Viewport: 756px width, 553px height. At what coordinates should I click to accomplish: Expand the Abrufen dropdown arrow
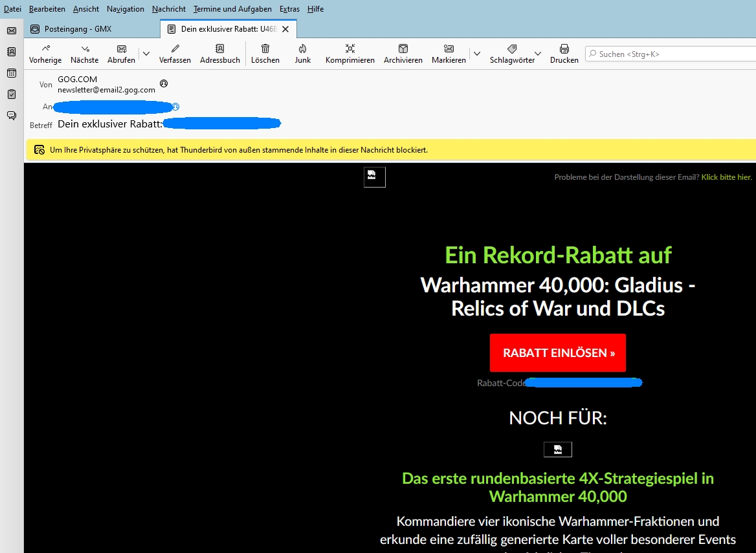pyautogui.click(x=146, y=54)
